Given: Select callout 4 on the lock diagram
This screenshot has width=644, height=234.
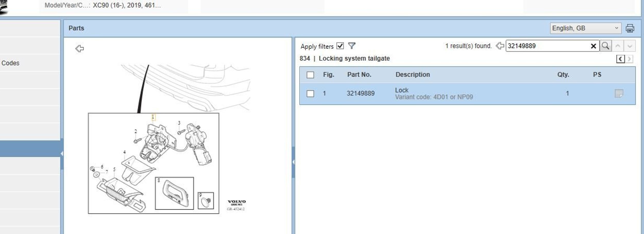Looking at the screenshot, I should point(125,152).
